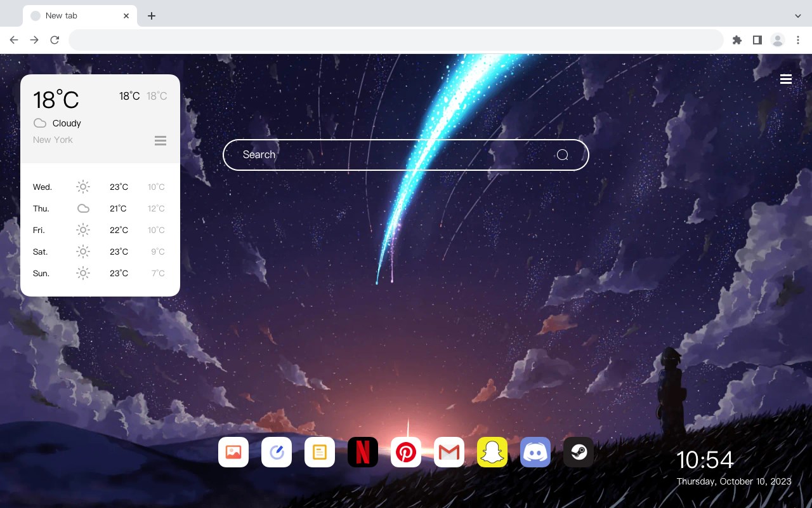Click the large 18°C current temperature
The image size is (812, 508).
(56, 100)
